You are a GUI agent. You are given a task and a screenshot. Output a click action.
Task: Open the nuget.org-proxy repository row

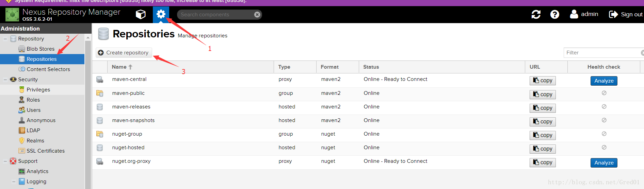point(368,162)
